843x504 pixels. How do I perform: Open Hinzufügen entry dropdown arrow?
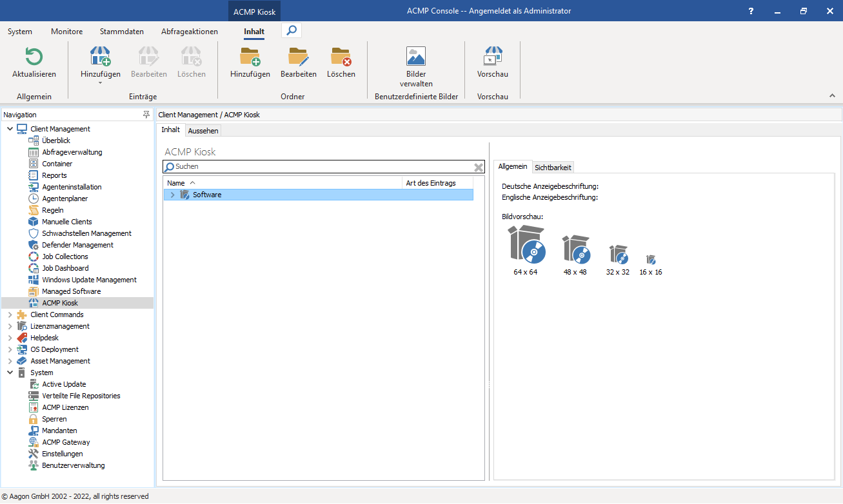click(x=100, y=82)
